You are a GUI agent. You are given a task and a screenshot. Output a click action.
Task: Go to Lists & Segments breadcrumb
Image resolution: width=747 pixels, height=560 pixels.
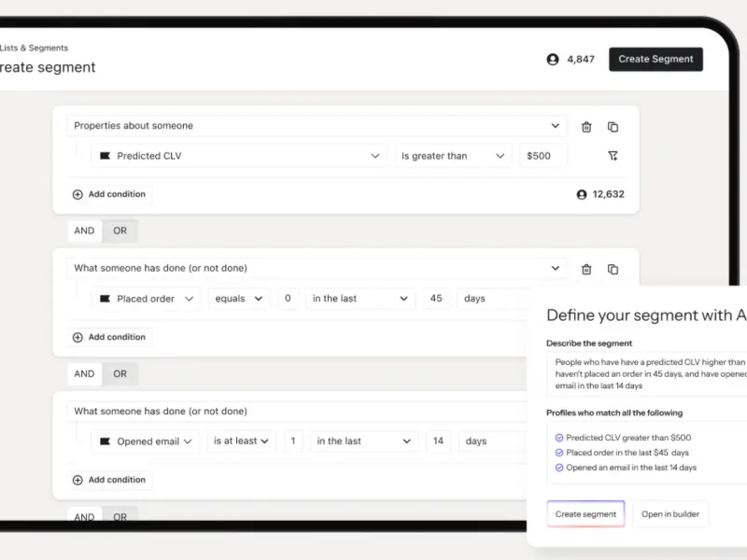click(34, 49)
